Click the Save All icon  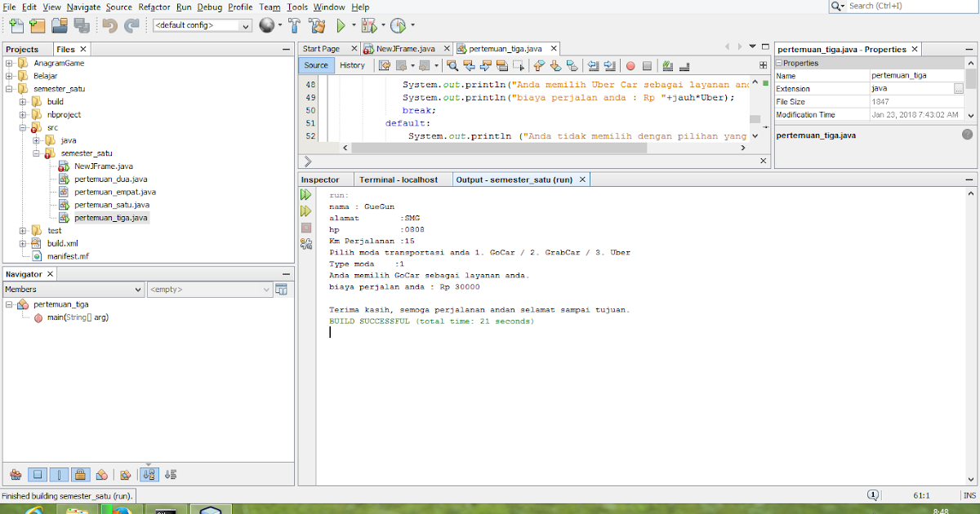[82, 25]
